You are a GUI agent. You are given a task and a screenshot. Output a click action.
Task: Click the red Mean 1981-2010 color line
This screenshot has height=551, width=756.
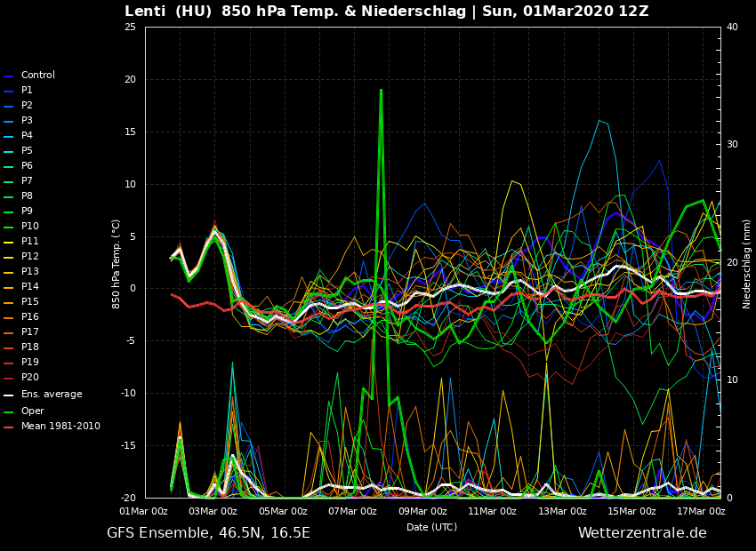[9, 427]
